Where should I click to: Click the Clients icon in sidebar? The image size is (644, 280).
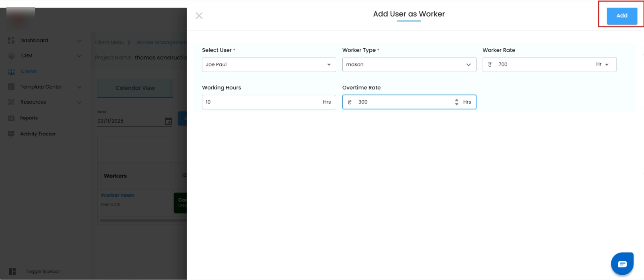pyautogui.click(x=11, y=72)
